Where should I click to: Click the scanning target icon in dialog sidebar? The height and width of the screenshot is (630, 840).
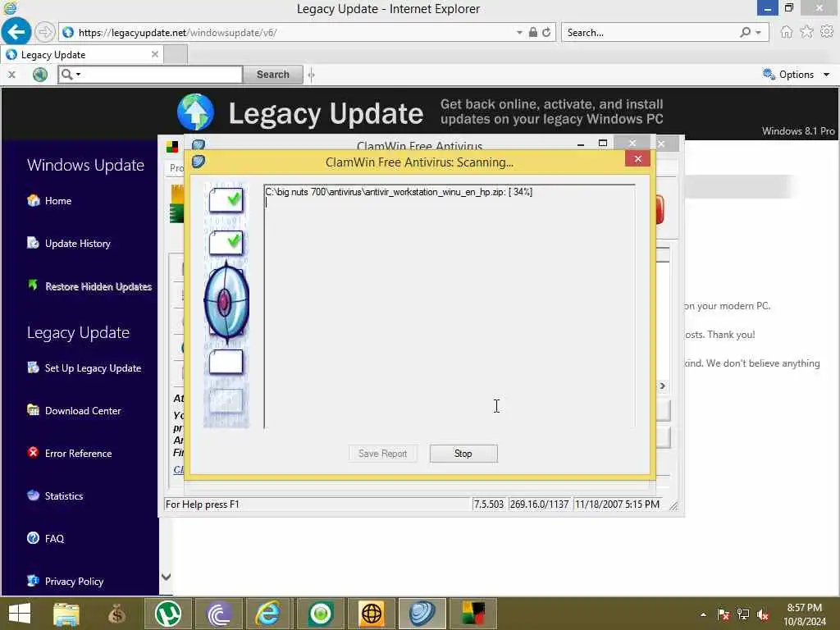click(x=226, y=303)
